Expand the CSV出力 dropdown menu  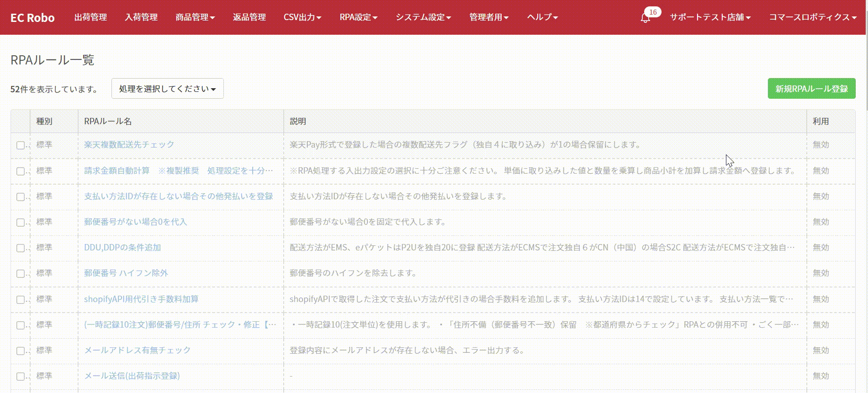point(302,17)
